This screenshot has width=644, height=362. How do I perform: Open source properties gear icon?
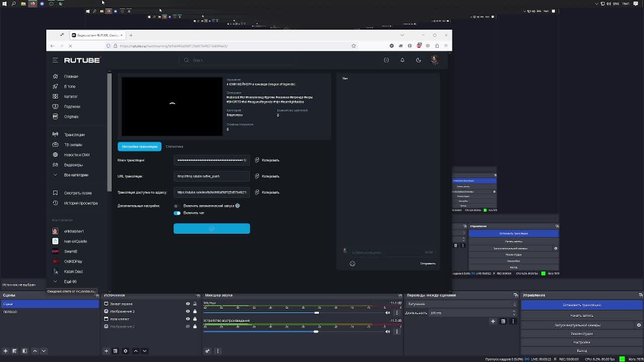click(125, 351)
